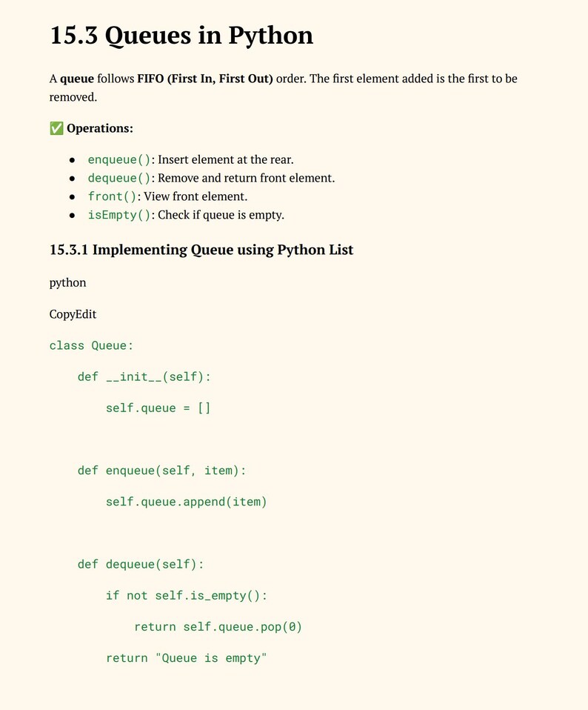
Task: Click the 'CopyEdit' text
Action: coord(73,314)
